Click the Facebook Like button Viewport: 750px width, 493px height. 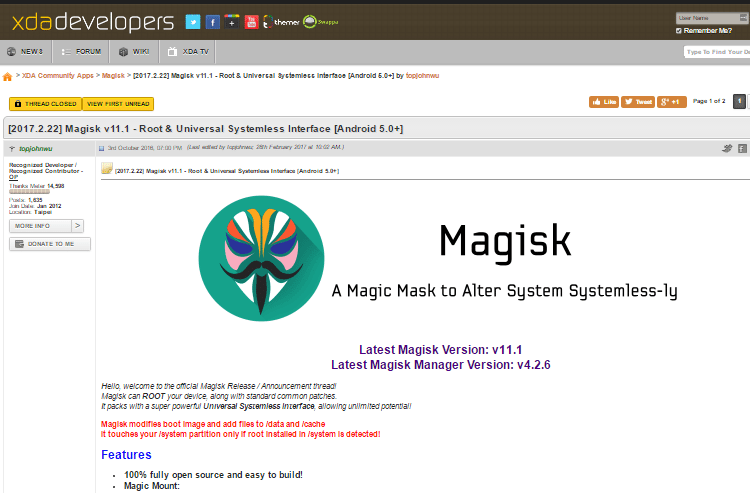coord(604,102)
